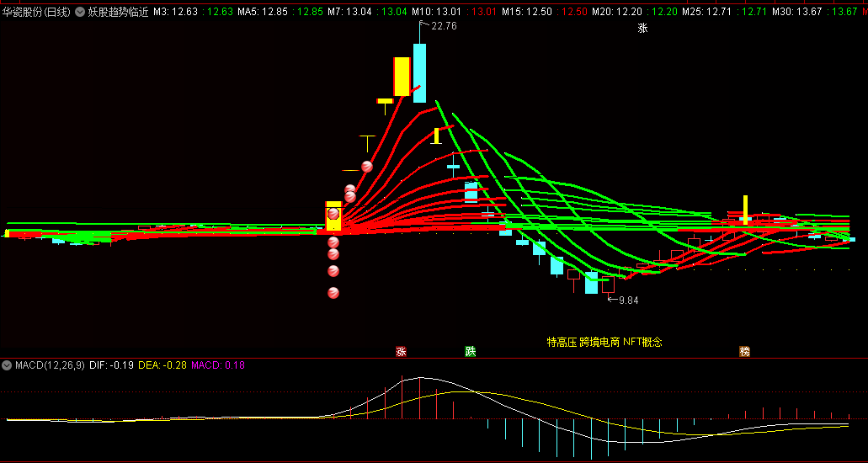The width and height of the screenshot is (868, 463).
Task: Select the 华瓷股份(日线) stock title
Action: click(36, 12)
